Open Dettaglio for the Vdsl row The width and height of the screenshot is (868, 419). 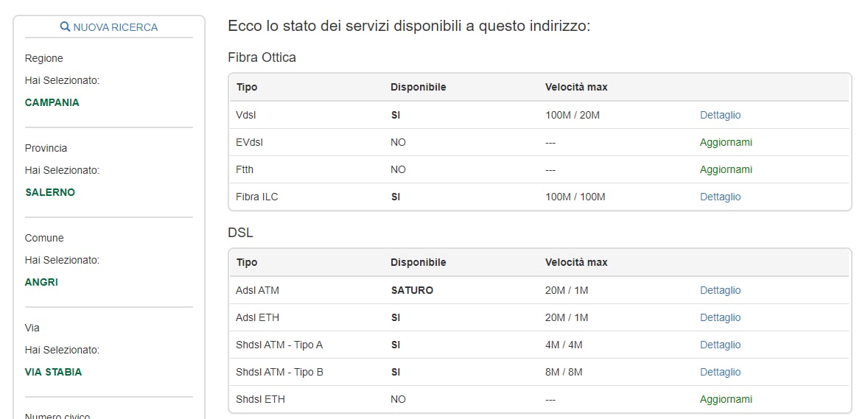pyautogui.click(x=720, y=115)
